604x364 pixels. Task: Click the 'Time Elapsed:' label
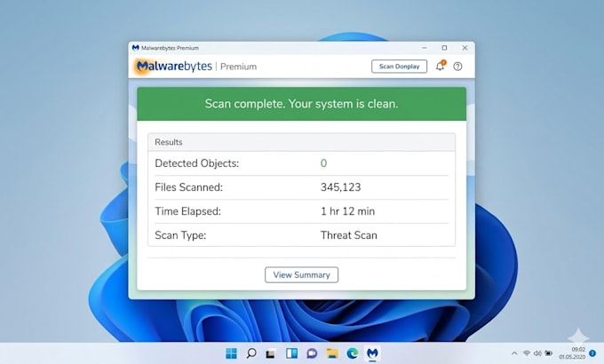[188, 211]
